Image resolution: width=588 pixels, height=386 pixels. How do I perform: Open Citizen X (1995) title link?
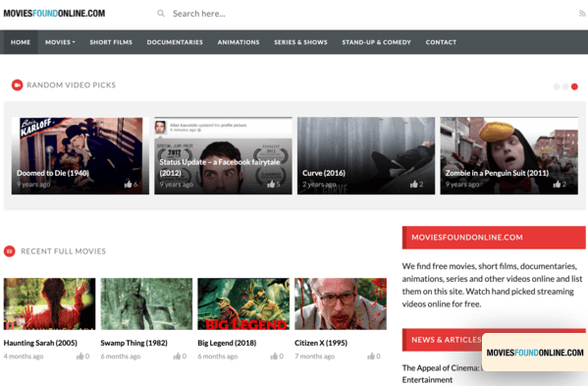[321, 343]
